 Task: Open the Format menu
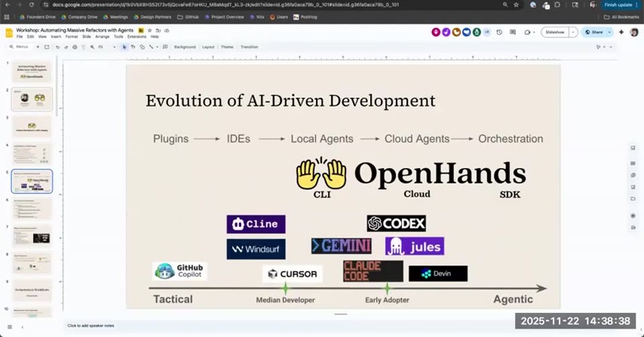(72, 36)
